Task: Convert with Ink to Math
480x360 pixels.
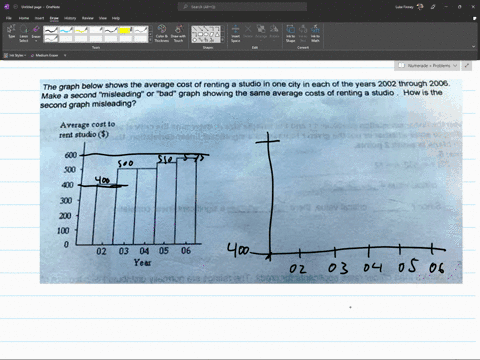Action: pyautogui.click(x=315, y=33)
